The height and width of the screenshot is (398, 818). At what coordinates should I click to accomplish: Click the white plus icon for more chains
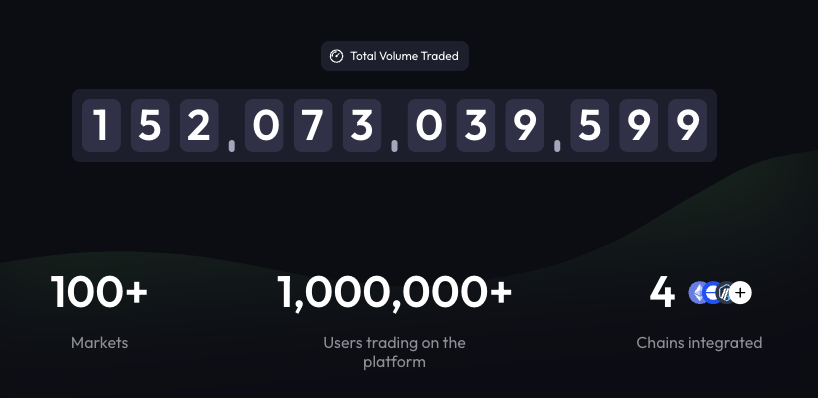(740, 293)
